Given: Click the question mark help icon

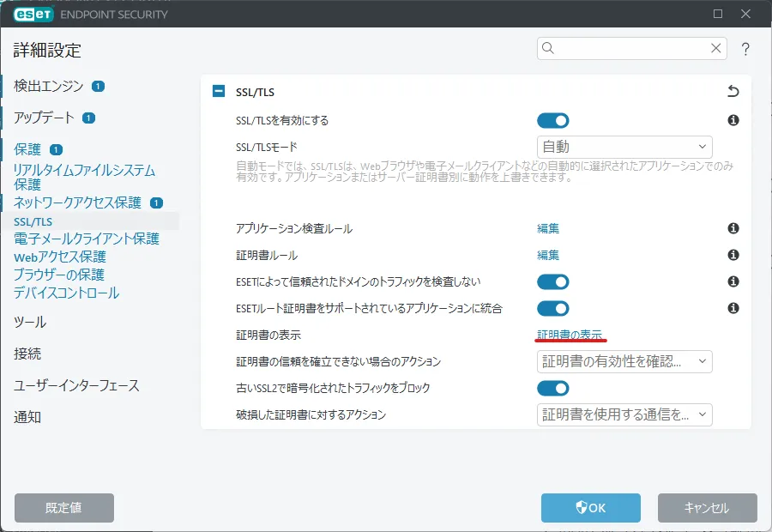Looking at the screenshot, I should [x=745, y=49].
